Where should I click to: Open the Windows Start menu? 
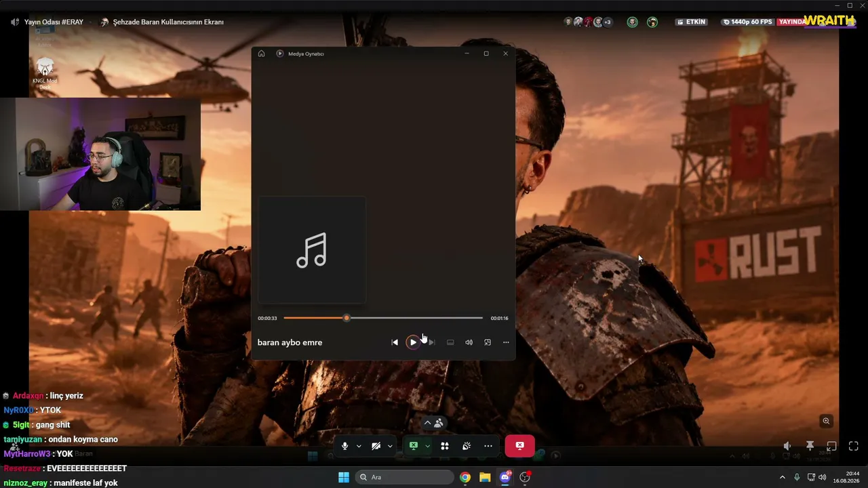344,477
